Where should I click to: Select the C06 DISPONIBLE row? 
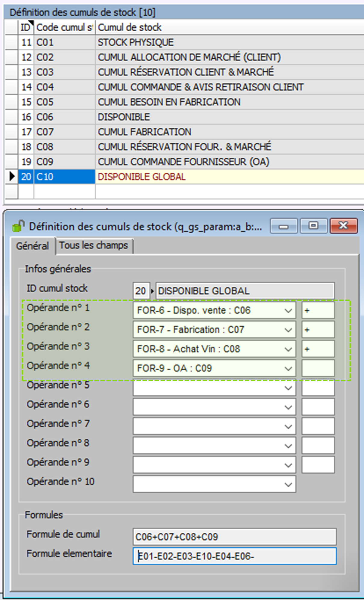[x=124, y=117]
